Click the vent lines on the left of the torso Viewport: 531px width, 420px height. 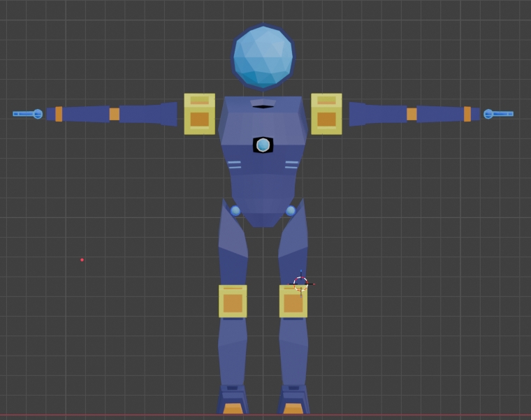point(234,165)
